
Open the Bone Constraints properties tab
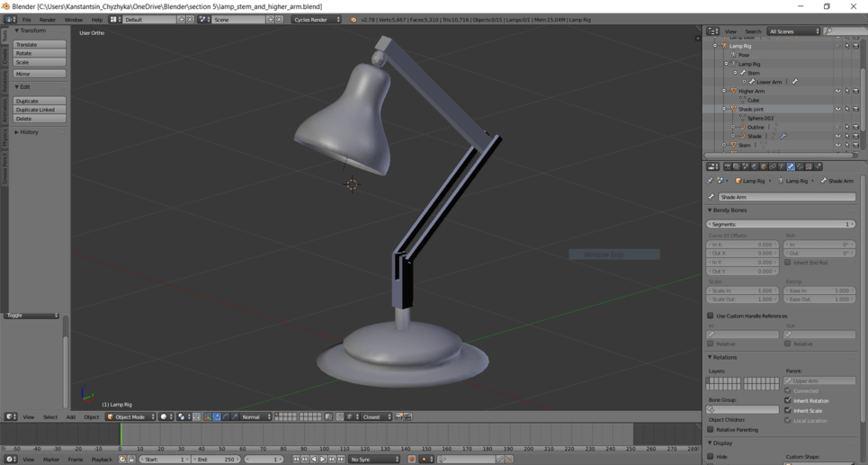(x=800, y=166)
